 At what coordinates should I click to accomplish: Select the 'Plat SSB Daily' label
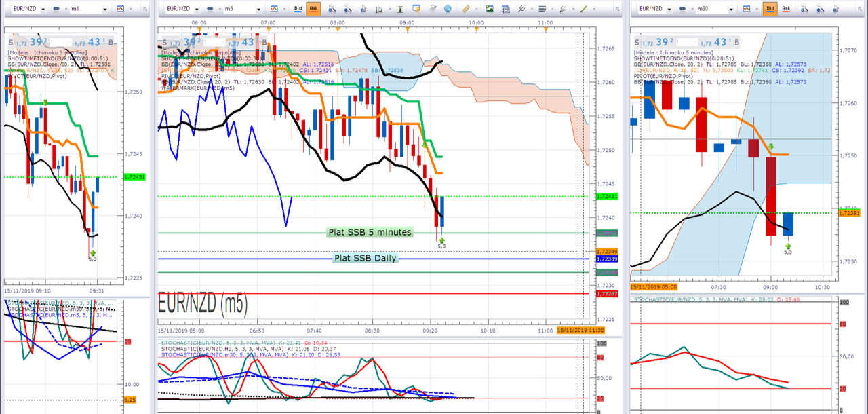[365, 258]
